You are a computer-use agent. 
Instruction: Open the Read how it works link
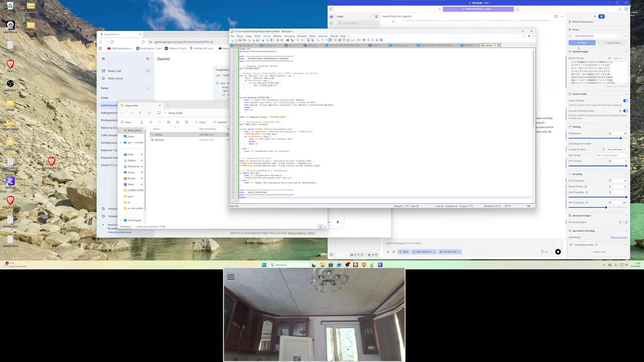pyautogui.click(x=619, y=237)
